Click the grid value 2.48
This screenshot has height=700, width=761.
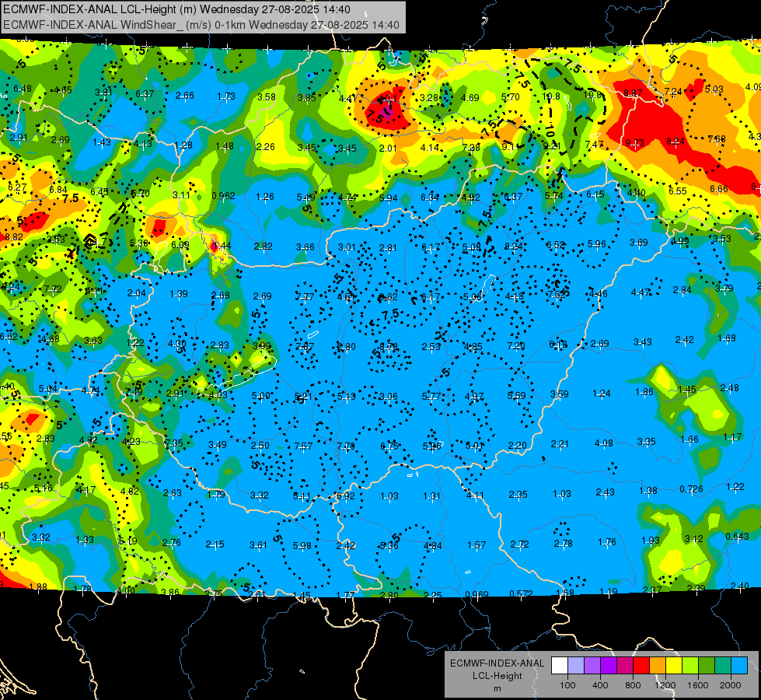(x=730, y=387)
